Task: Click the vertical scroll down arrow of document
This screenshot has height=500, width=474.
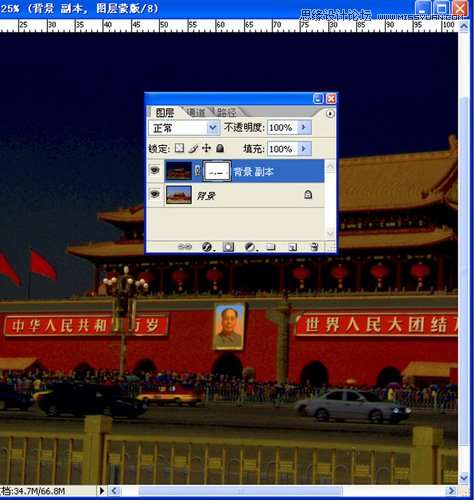Action: pos(464,478)
